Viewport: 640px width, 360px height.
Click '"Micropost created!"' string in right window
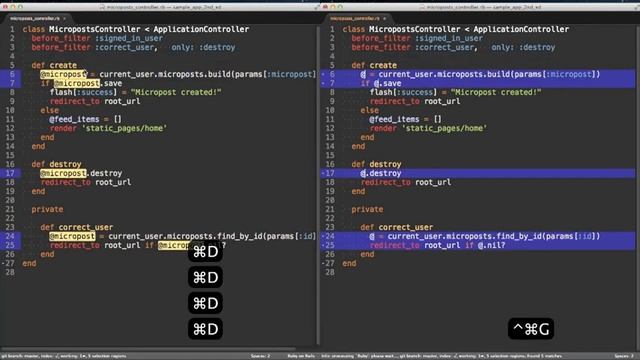coord(496,92)
